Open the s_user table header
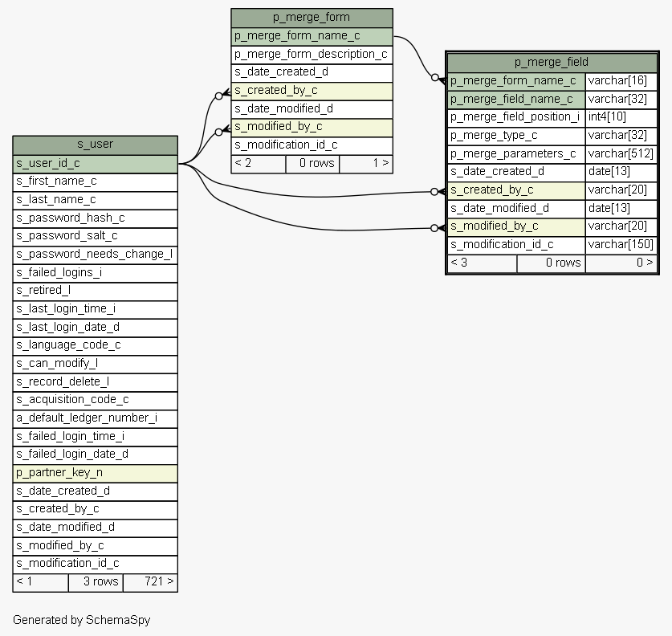 tap(95, 145)
